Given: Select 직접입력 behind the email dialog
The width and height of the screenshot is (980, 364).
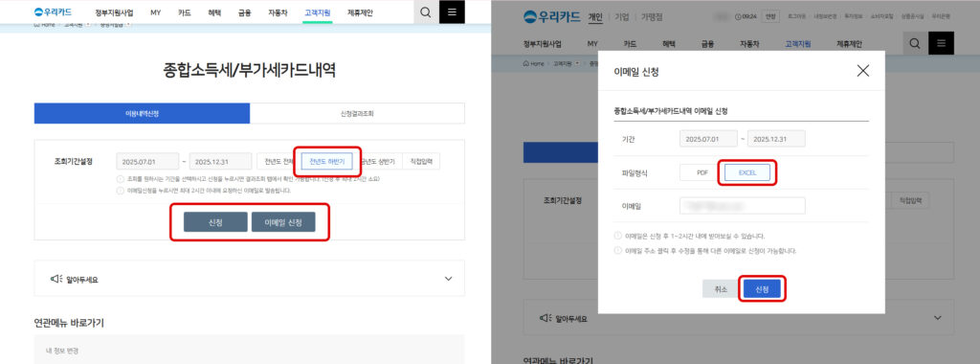Looking at the screenshot, I should coord(910,200).
